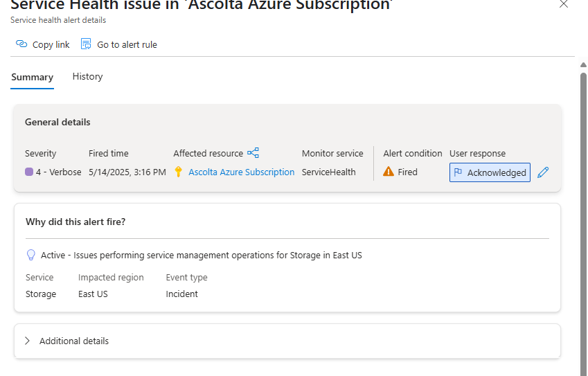Open the Ascolta Azure Subscription link
The image size is (588, 376).
(x=242, y=172)
